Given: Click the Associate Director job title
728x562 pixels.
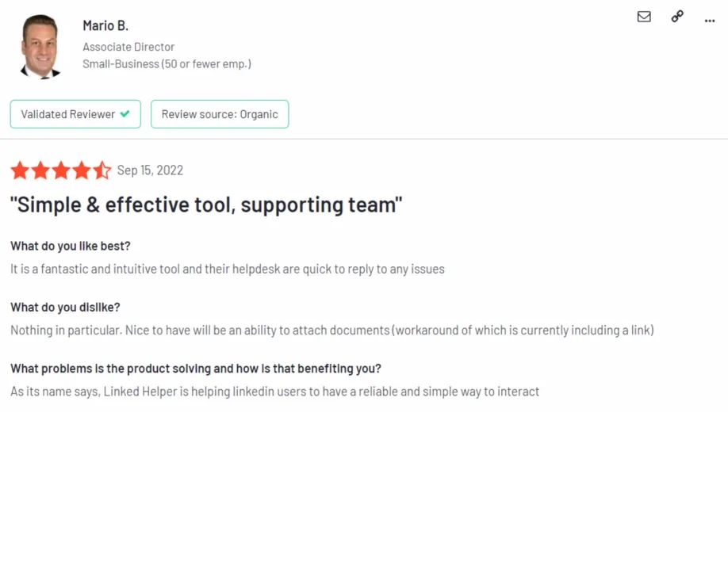Looking at the screenshot, I should tap(128, 47).
